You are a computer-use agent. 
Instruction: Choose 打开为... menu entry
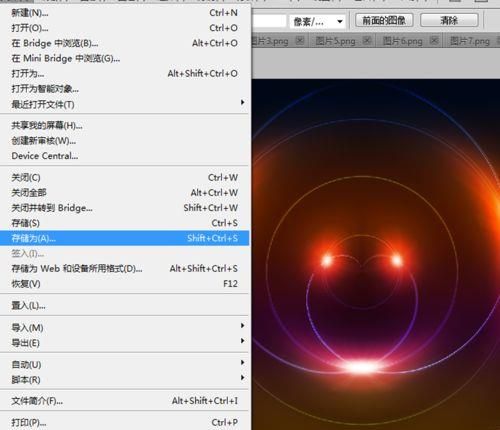124,73
